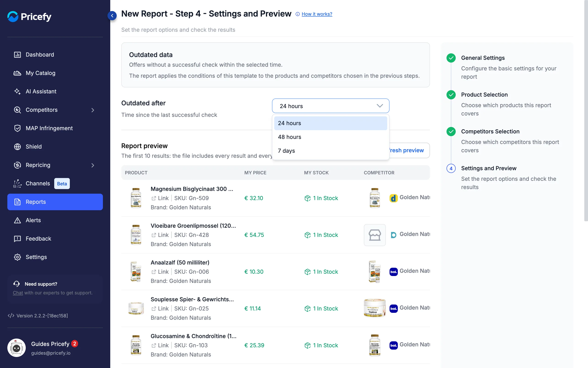Viewport: 588px width, 368px height.
Task: Click the yellow marketplace icon in the Magnesium row
Action: coord(393,198)
